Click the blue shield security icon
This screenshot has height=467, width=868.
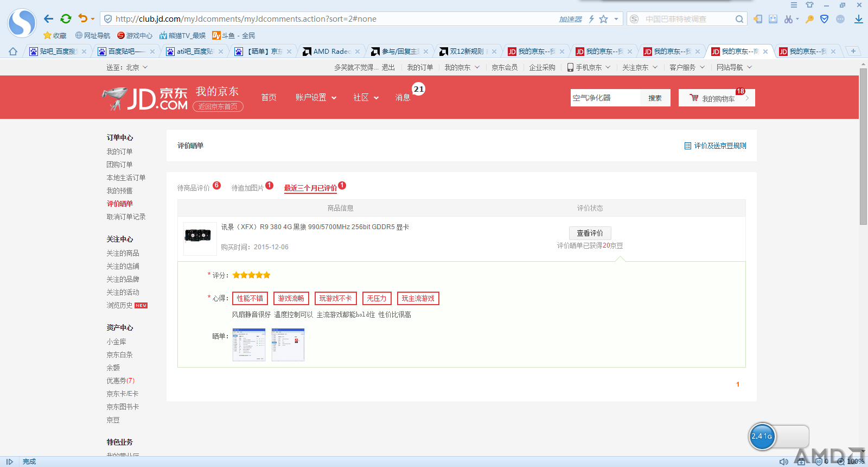point(825,19)
